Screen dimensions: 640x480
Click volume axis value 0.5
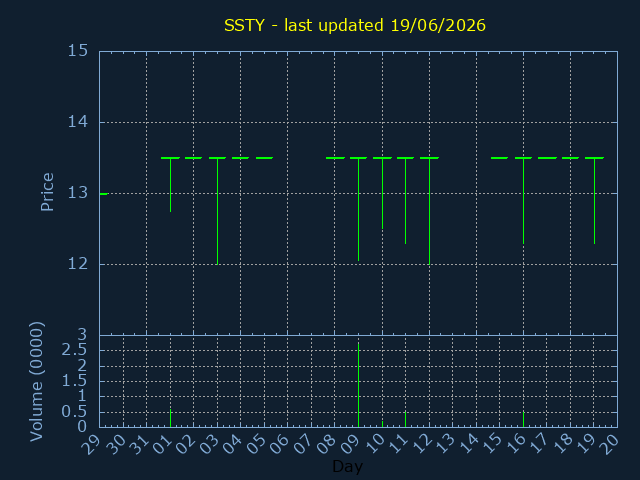tap(74, 411)
